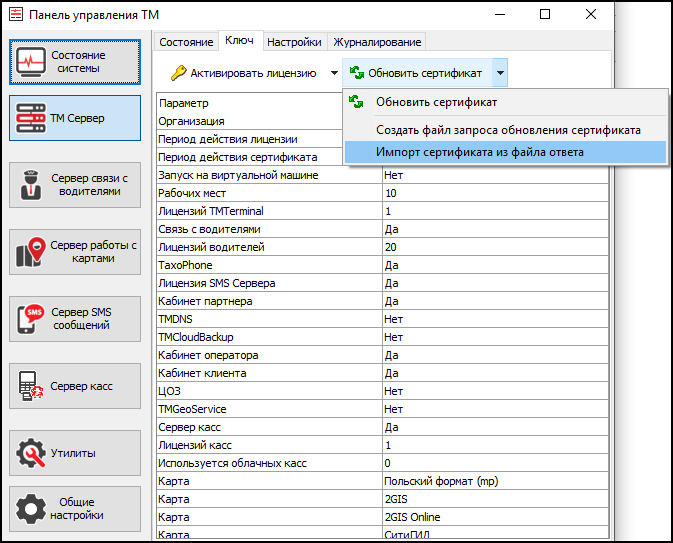Click the system status monitor icon
The height and width of the screenshot is (543, 673).
coord(32,62)
